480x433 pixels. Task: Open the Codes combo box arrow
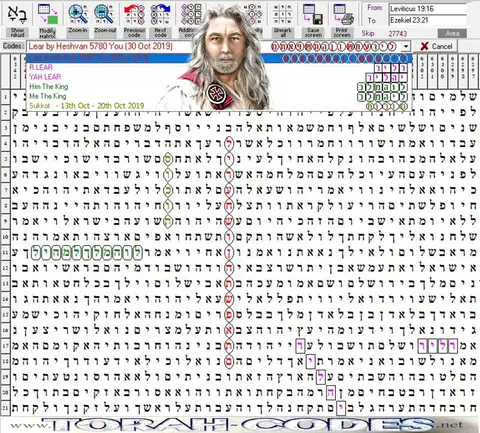click(406, 46)
